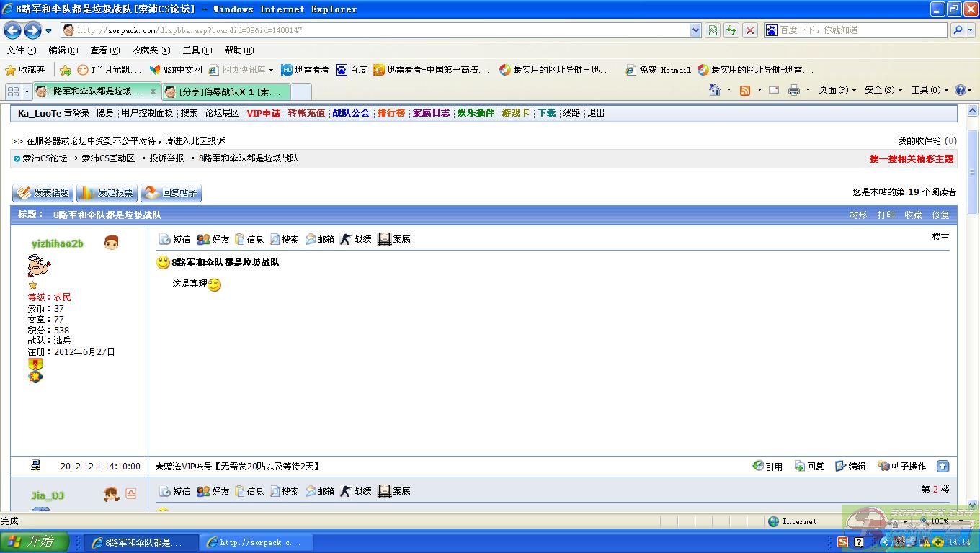Click the Home icon in command bar
This screenshot has width=980, height=553.
[714, 90]
